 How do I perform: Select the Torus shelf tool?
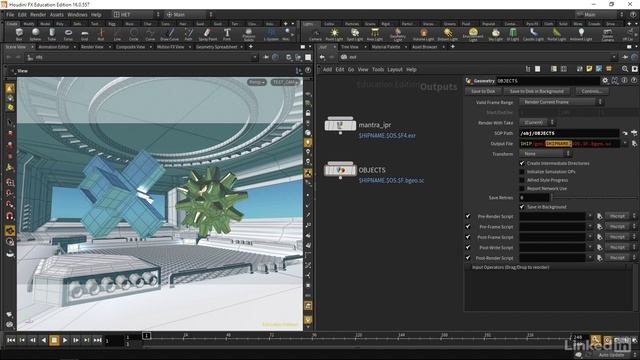point(68,34)
